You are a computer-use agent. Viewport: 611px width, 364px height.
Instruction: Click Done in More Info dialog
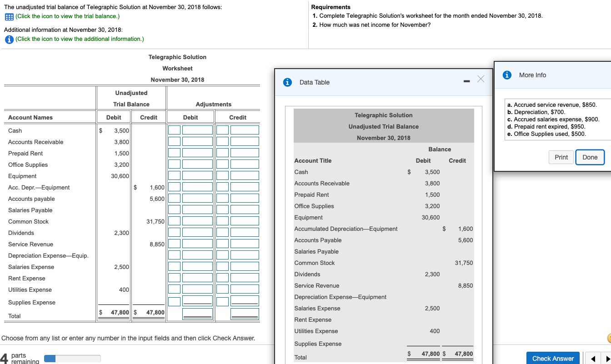pos(590,157)
